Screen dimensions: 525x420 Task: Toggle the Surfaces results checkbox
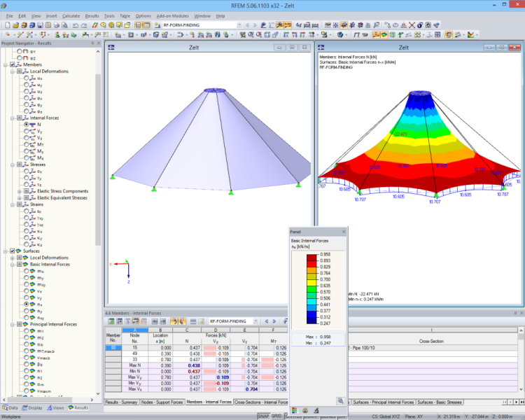coord(13,251)
